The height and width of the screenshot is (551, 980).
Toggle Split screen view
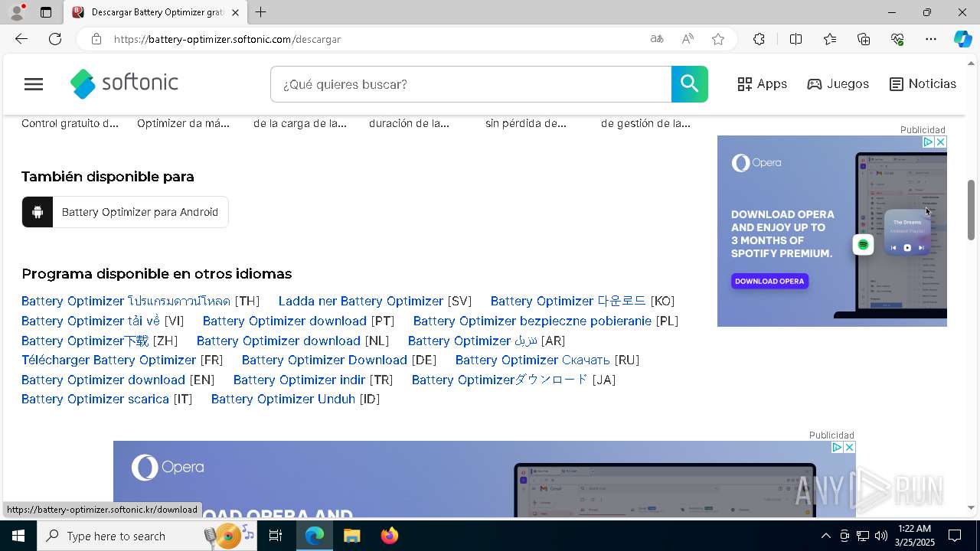(795, 39)
